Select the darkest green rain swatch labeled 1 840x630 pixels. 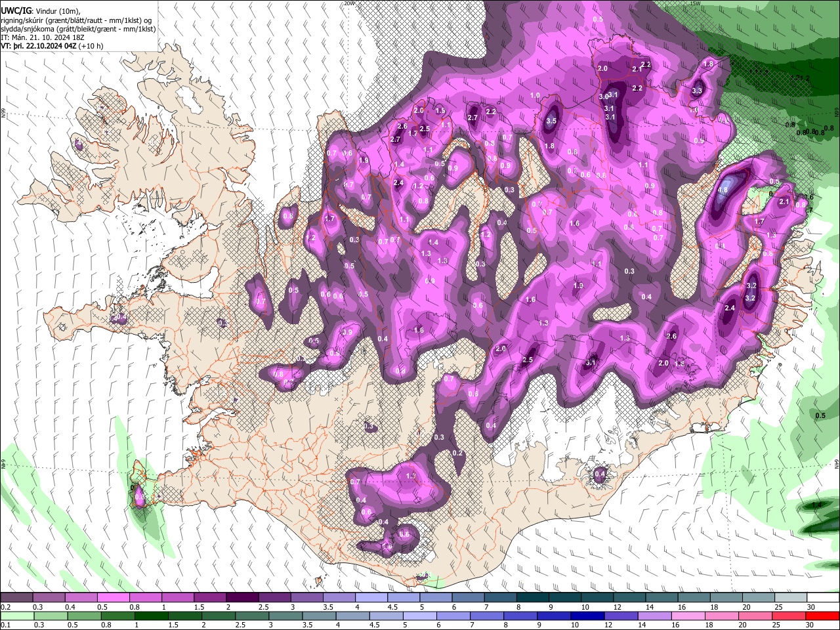pyautogui.click(x=152, y=616)
